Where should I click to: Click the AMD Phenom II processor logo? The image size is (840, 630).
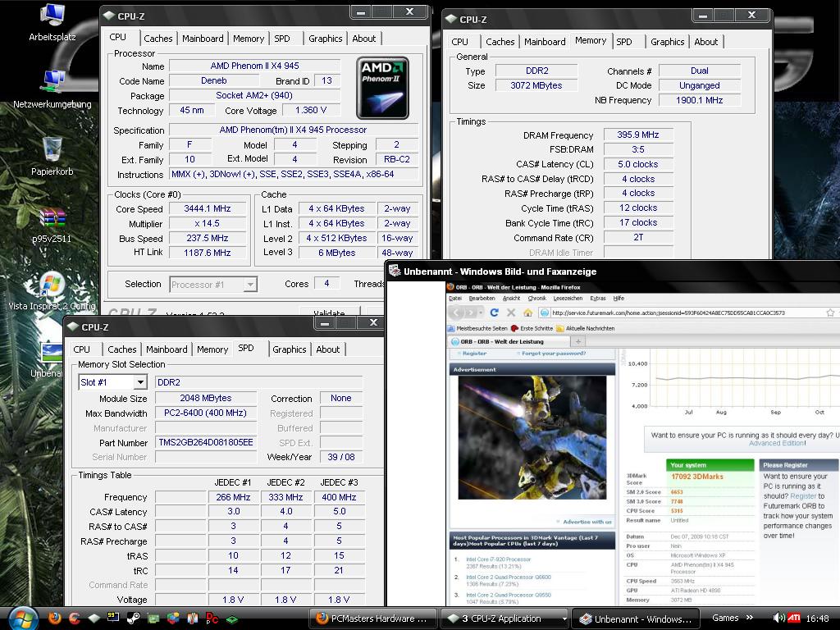pos(382,88)
